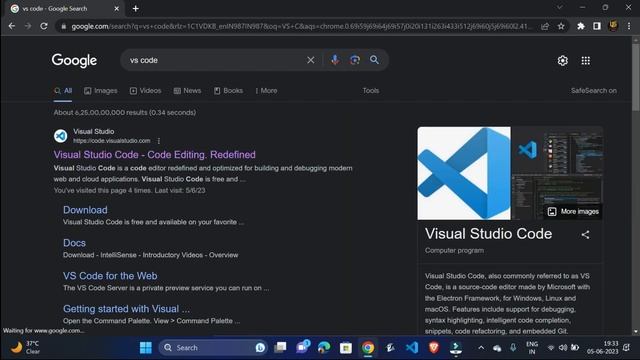Screen dimensions: 640x360
Task: Click the large VS Code logo thumbnail
Action: coord(464,173)
